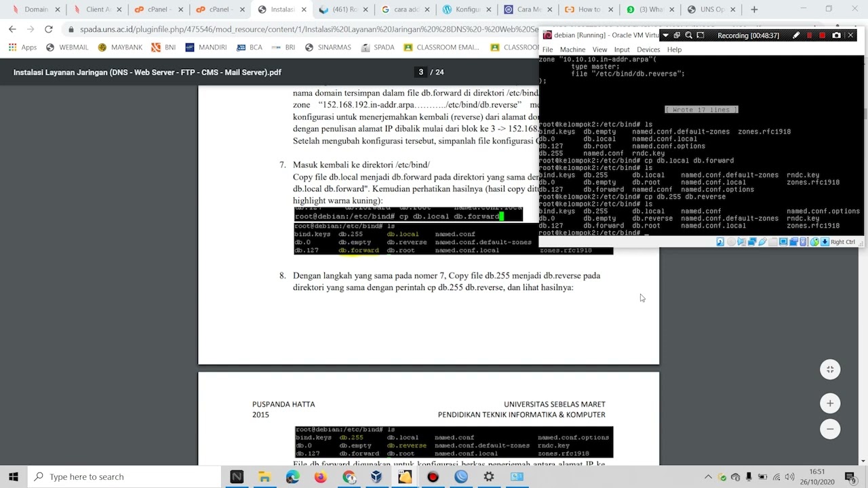Open a new browser tab
Viewport: 868px width, 488px height.
pyautogui.click(x=754, y=9)
